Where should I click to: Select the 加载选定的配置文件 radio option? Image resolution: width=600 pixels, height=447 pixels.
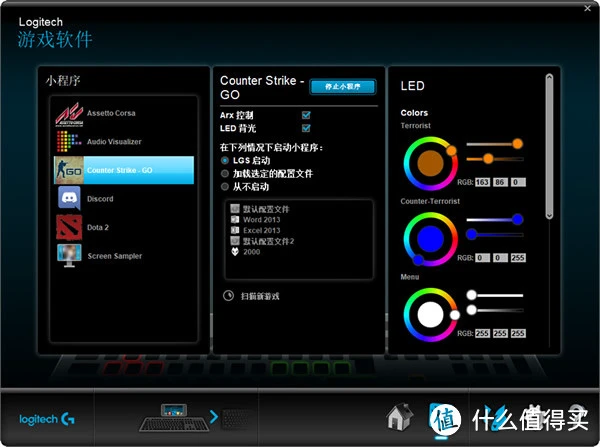tap(225, 173)
